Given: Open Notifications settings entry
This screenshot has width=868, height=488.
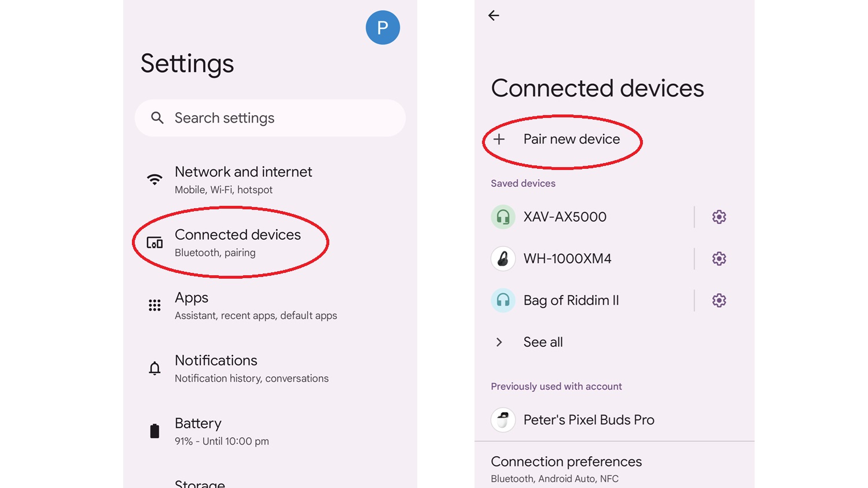Looking at the screenshot, I should tap(251, 368).
